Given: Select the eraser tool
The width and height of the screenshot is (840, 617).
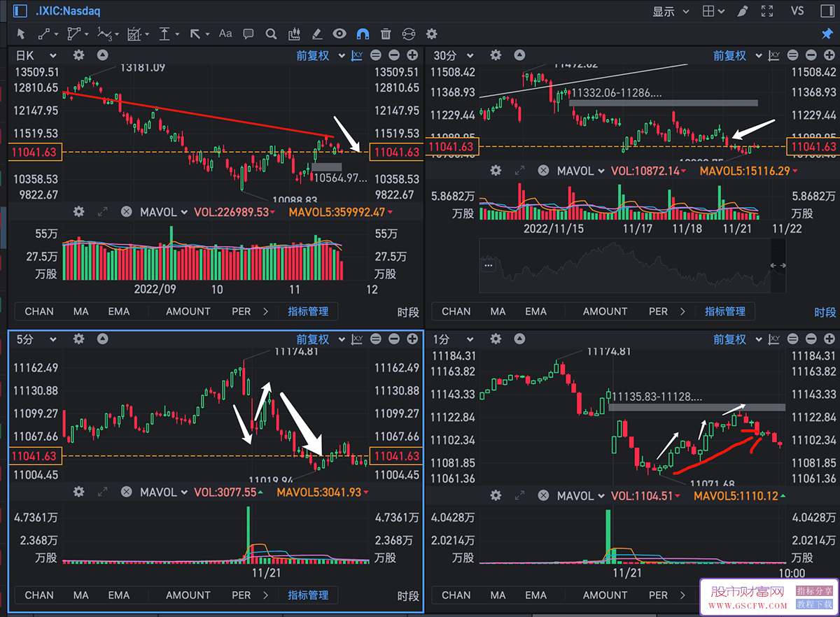Looking at the screenshot, I should tap(317, 34).
